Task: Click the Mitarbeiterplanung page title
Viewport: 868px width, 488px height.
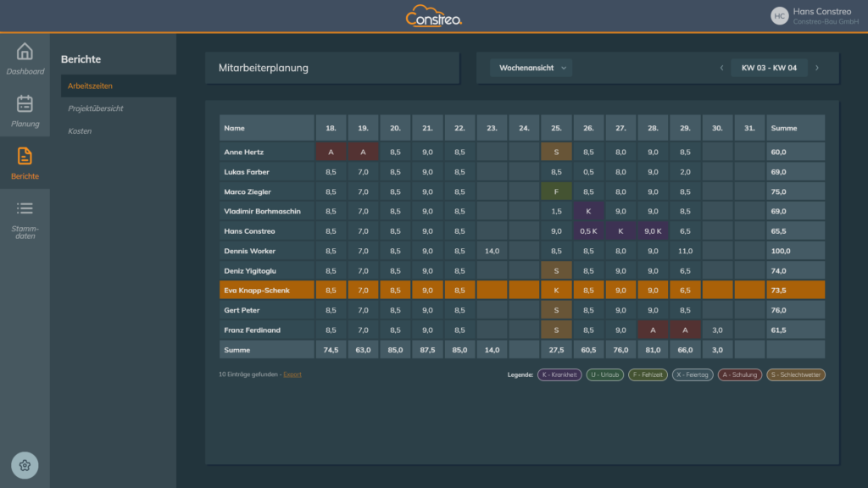Action: click(264, 68)
